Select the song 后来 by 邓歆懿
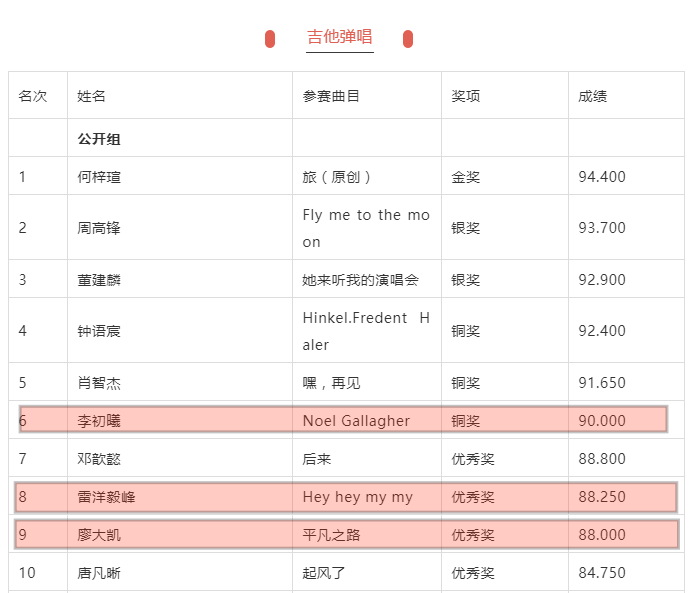The image size is (690, 593). [317, 459]
